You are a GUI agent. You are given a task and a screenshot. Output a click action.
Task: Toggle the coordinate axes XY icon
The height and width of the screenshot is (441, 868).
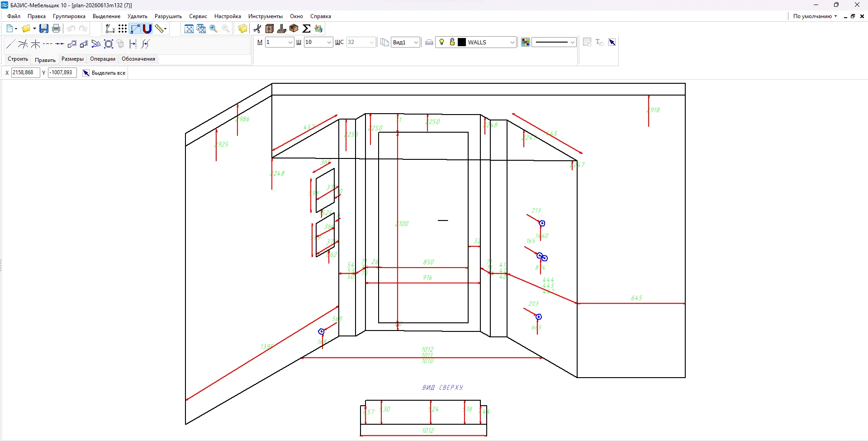[110, 29]
